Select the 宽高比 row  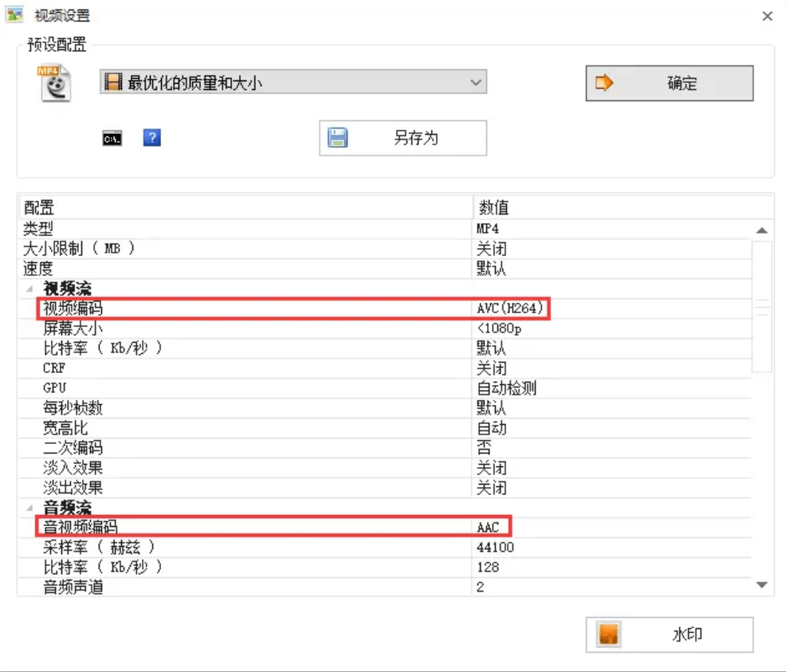coord(385,428)
